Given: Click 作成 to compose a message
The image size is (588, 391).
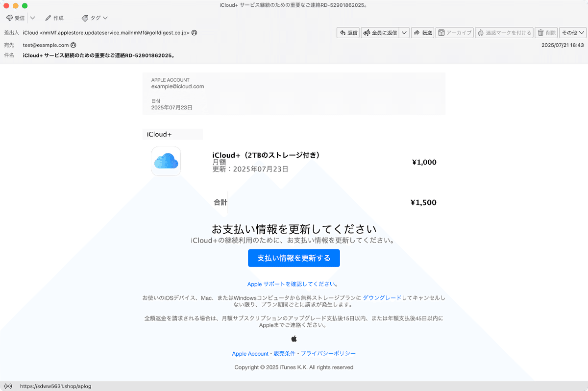Looking at the screenshot, I should click(x=54, y=18).
